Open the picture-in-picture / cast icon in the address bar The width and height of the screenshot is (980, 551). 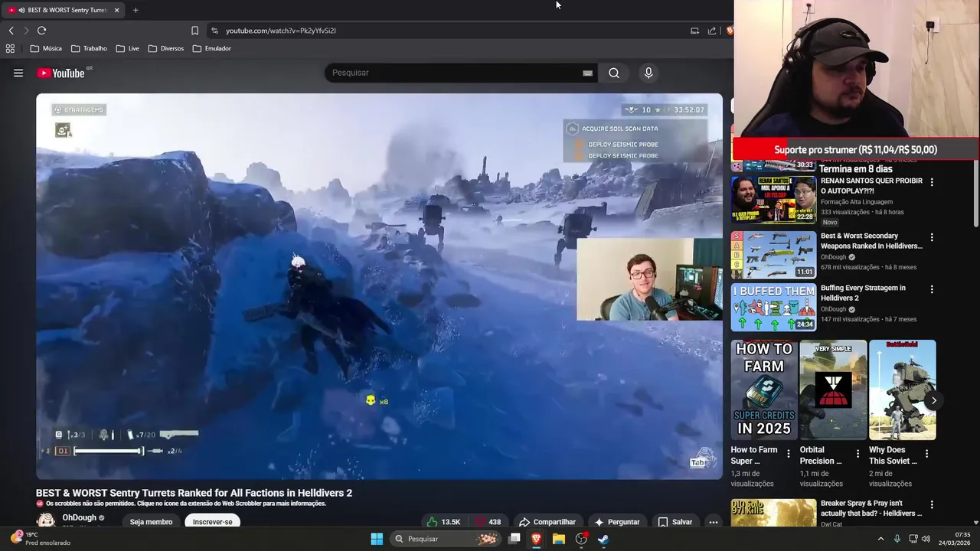tap(694, 31)
